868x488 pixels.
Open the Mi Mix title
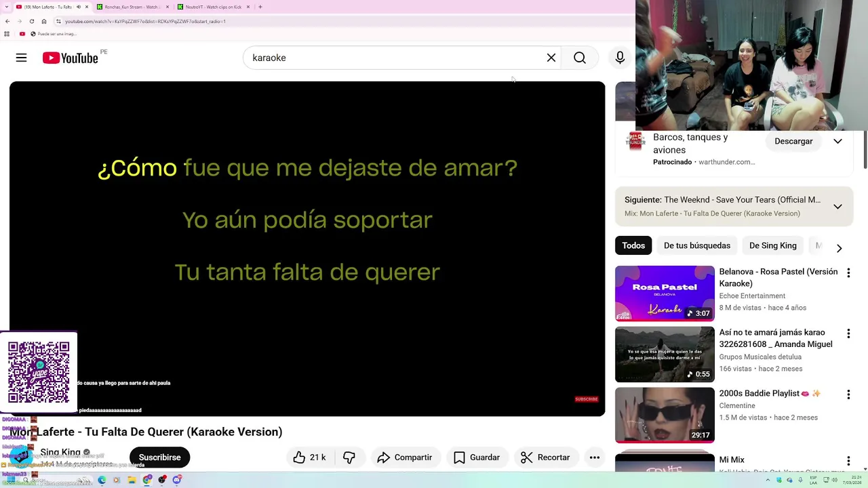click(732, 460)
